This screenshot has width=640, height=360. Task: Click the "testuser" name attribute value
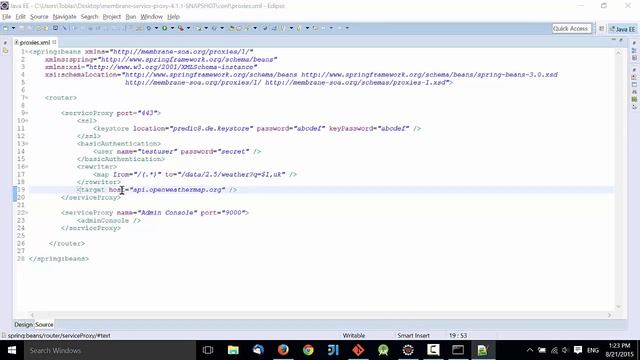pyautogui.click(x=159, y=151)
